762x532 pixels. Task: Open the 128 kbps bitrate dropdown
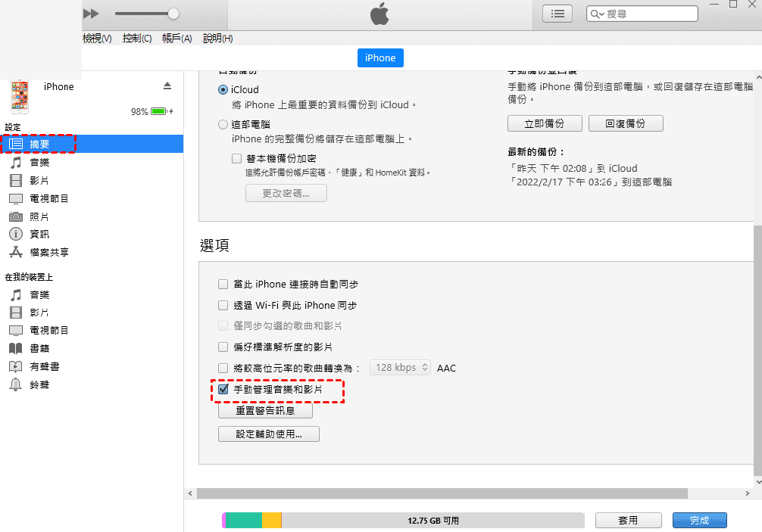[400, 368]
